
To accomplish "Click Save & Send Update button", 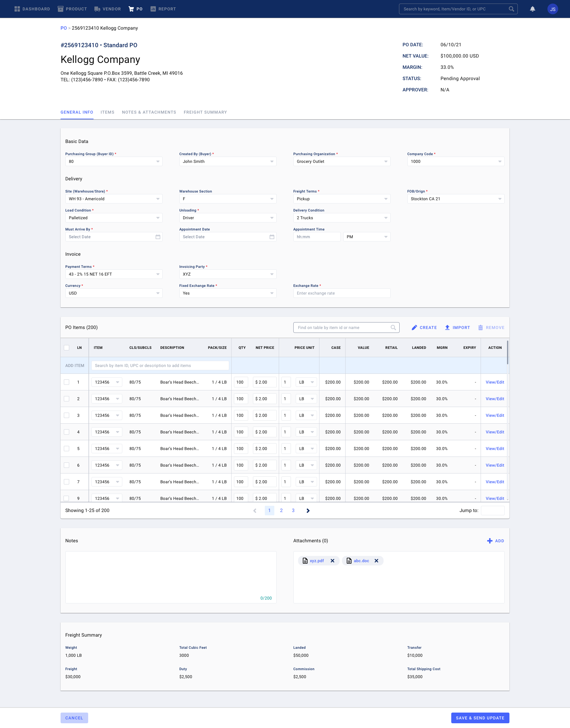I will coord(480,718).
